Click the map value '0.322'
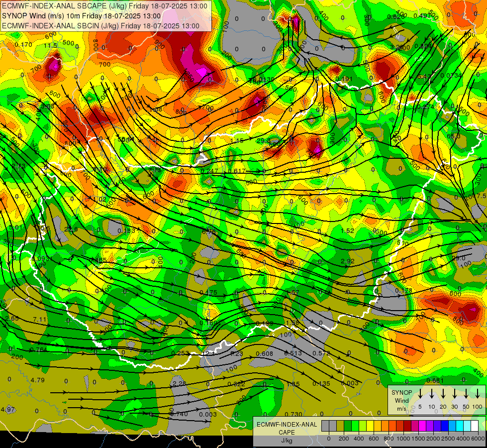This screenshot has height=448, width=487. (236, 384)
